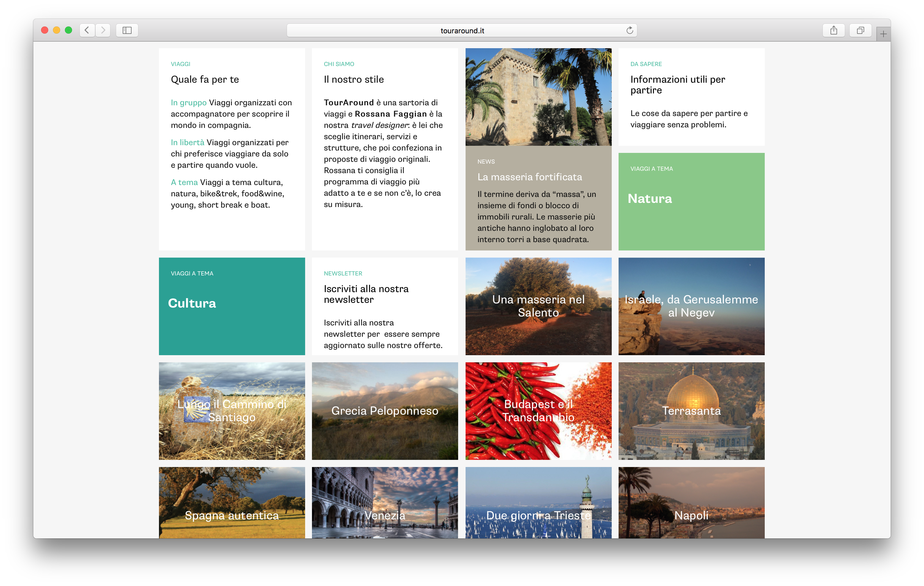
Task: Click the Safari back arrow button
Action: pyautogui.click(x=87, y=30)
